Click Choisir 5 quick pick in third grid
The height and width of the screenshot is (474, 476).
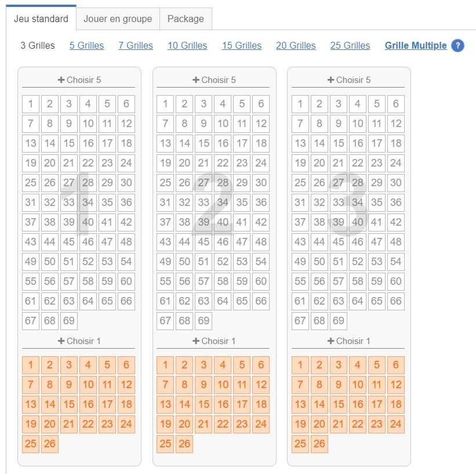(349, 80)
